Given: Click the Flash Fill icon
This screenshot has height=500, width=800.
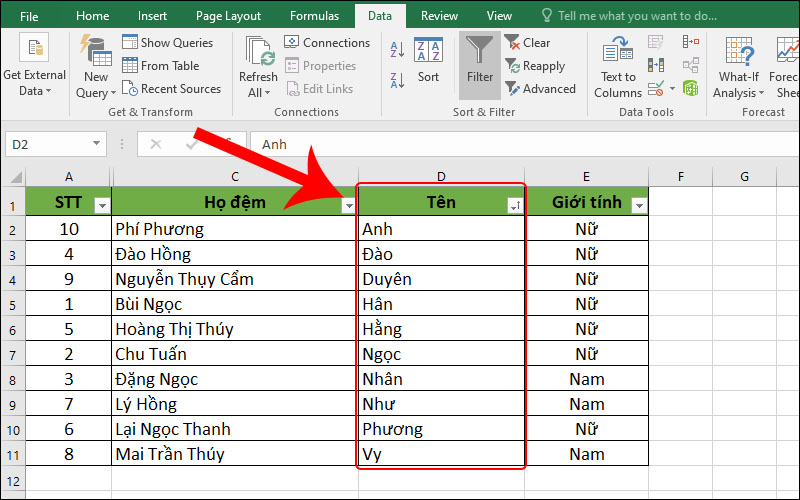Looking at the screenshot, I should [656, 42].
